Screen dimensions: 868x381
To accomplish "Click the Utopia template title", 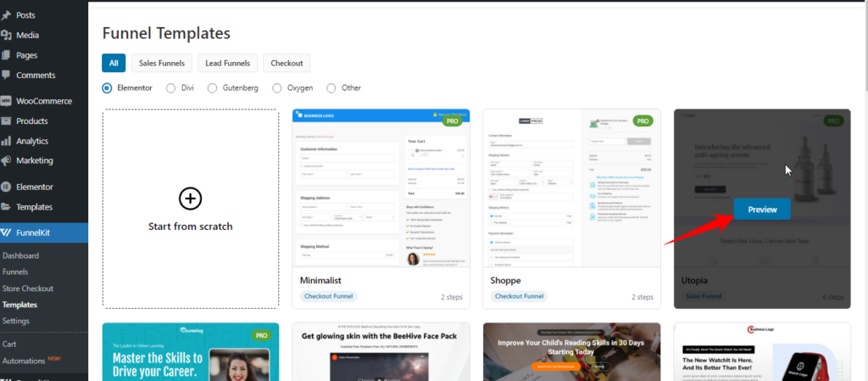I will click(x=694, y=281).
